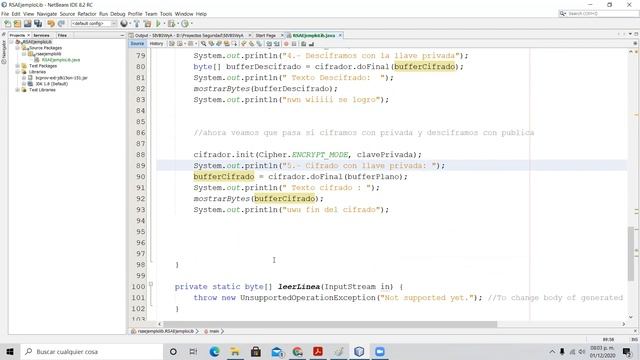Toggle Highlight Search icon in editor toolbar
Viewport: 640px width, 360px height.
[227, 44]
